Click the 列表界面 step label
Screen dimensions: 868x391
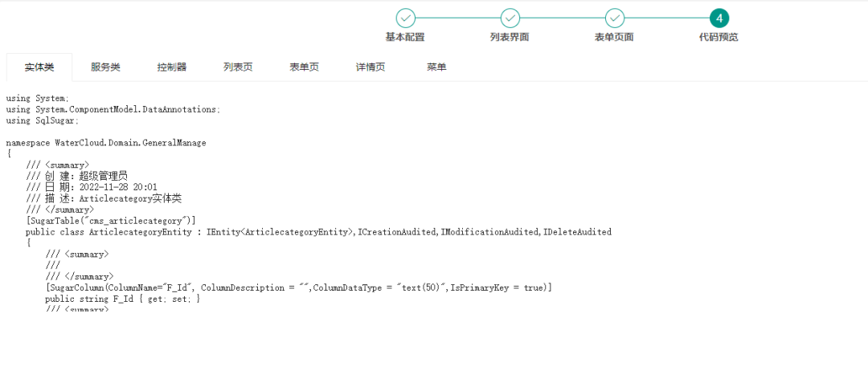[510, 37]
